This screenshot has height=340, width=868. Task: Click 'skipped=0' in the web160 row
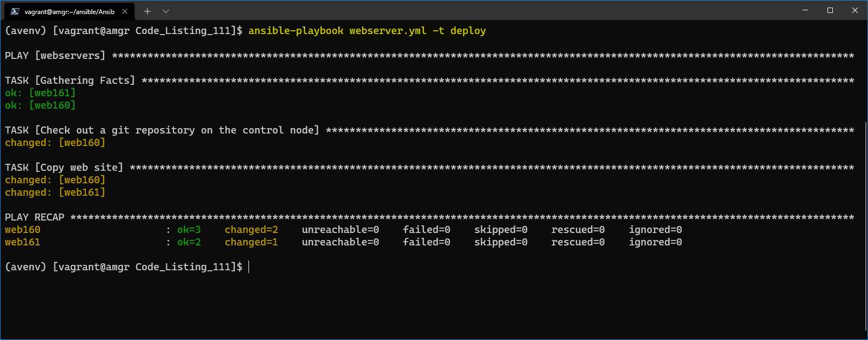click(501, 230)
